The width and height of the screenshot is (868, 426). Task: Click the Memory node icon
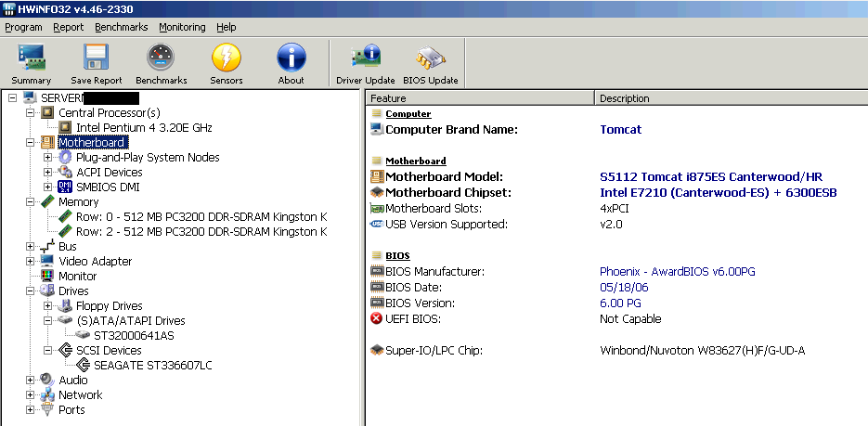coord(48,202)
